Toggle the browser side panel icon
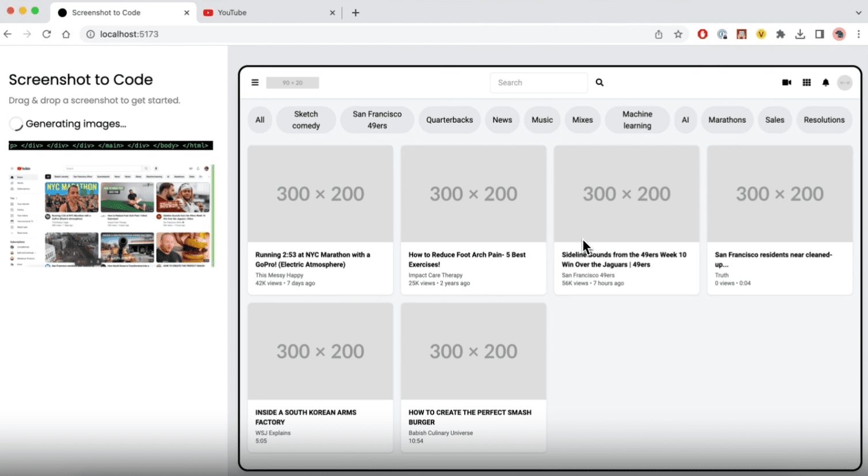The height and width of the screenshot is (476, 868). point(820,34)
